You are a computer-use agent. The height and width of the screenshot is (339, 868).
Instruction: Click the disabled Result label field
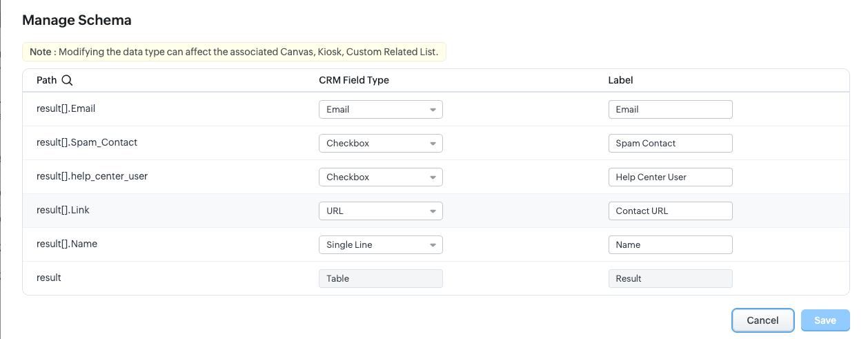click(670, 279)
